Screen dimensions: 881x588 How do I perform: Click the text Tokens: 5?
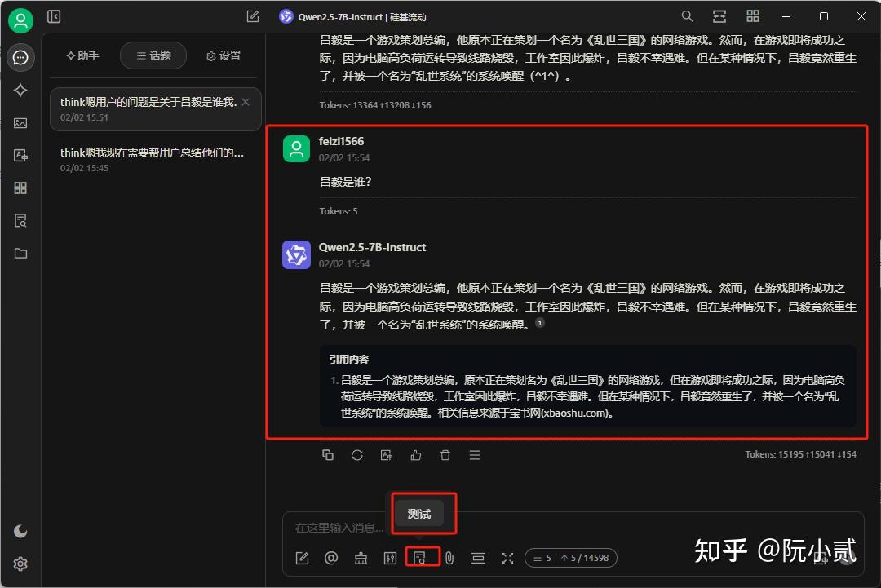[x=339, y=211]
